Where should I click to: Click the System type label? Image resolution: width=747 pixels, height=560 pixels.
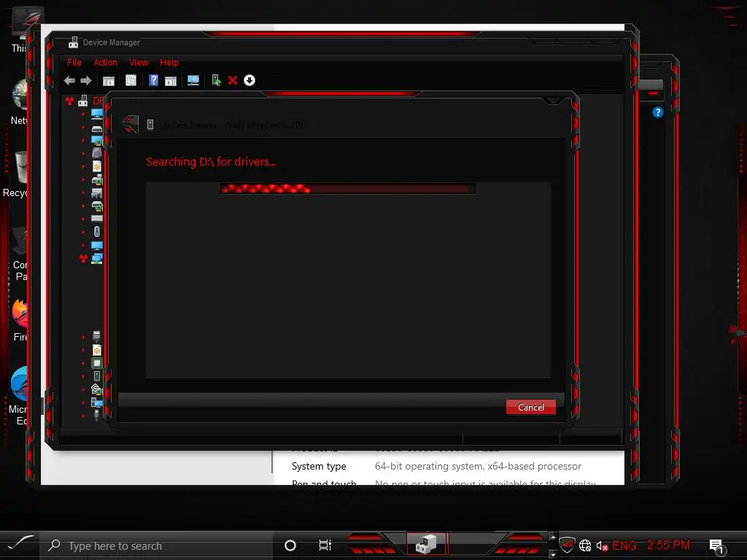coord(319,466)
